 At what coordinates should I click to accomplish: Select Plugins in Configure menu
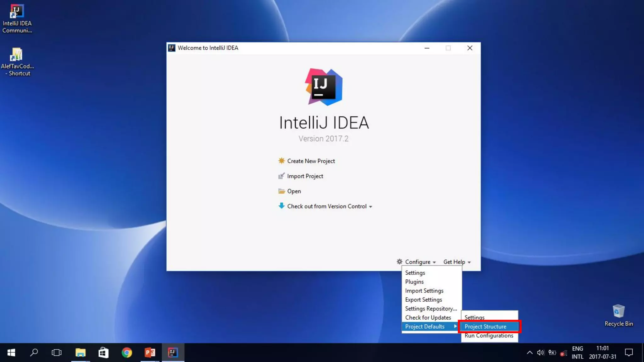tap(431, 282)
